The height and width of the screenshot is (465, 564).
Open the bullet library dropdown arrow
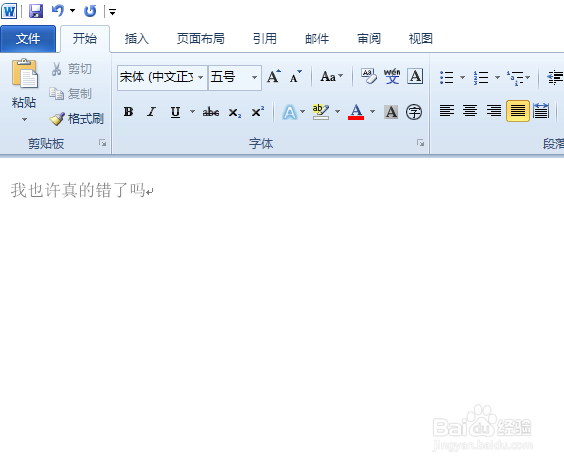click(463, 77)
